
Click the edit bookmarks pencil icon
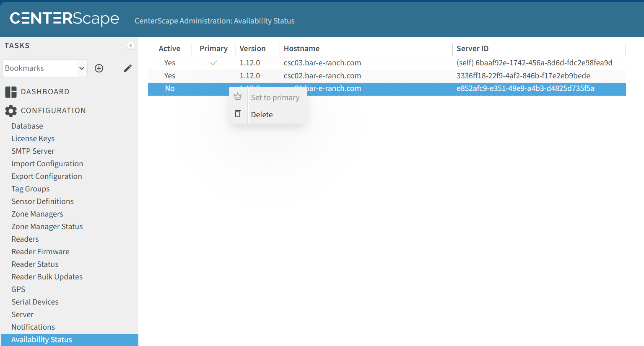(128, 68)
